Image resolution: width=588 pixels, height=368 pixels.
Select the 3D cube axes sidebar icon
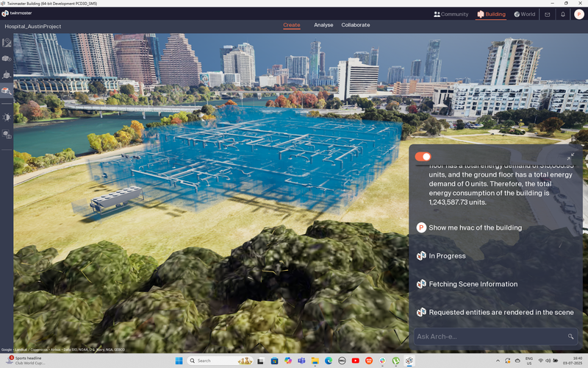[7, 75]
